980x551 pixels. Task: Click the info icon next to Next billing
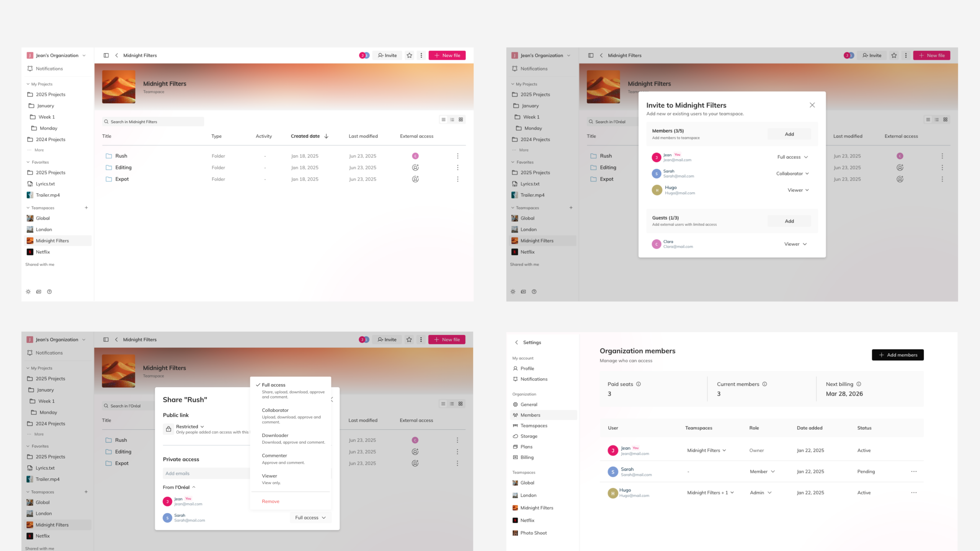point(859,384)
